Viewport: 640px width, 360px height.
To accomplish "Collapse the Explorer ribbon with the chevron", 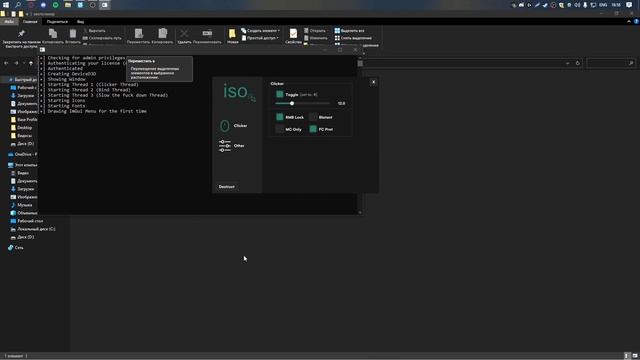I will [x=629, y=22].
